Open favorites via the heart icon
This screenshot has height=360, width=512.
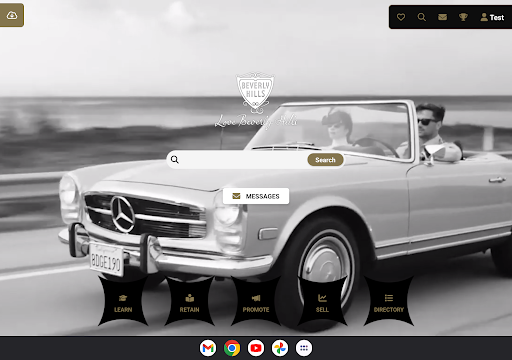point(401,17)
